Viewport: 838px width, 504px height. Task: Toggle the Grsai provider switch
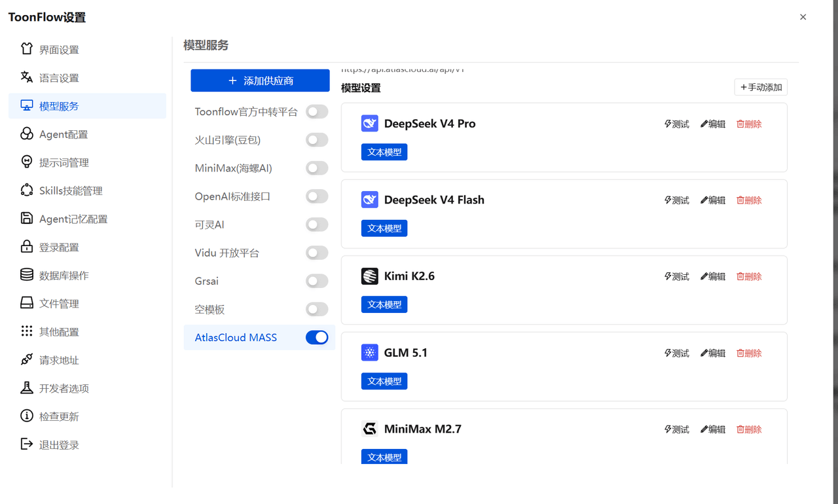click(x=317, y=281)
